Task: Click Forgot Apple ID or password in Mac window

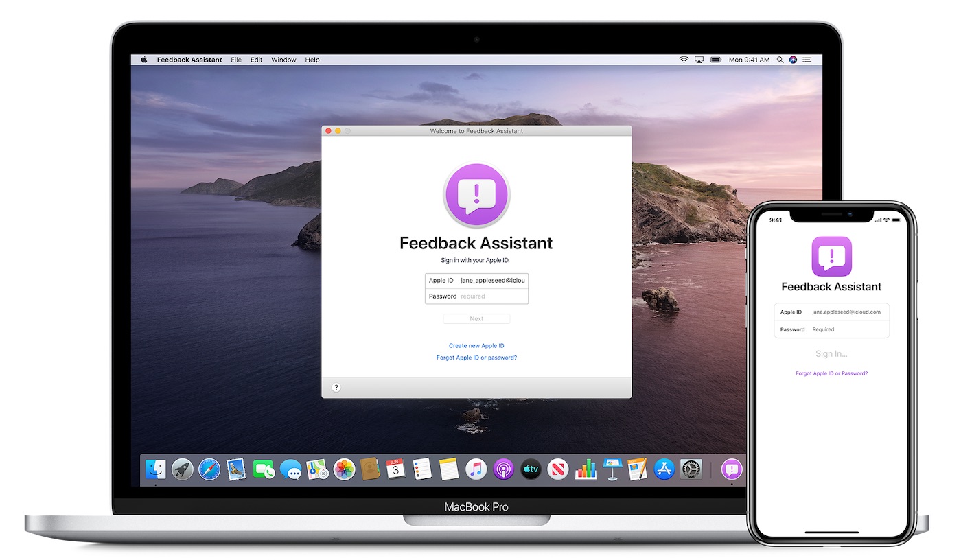Action: [x=476, y=358]
